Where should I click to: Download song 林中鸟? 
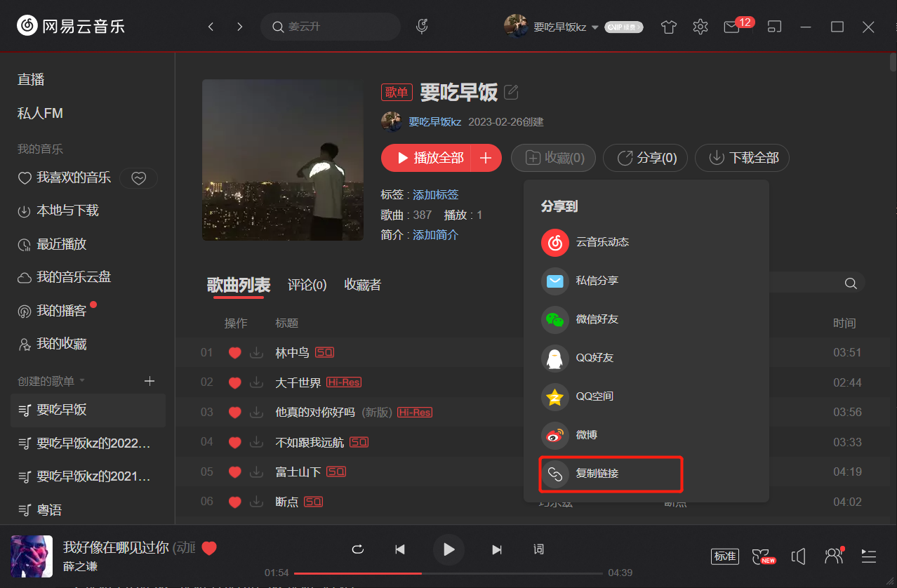click(256, 353)
